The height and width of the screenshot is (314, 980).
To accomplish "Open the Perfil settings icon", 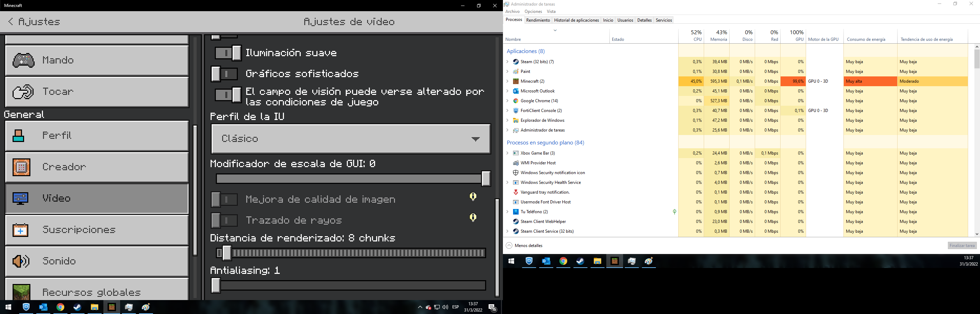I will 19,136.
